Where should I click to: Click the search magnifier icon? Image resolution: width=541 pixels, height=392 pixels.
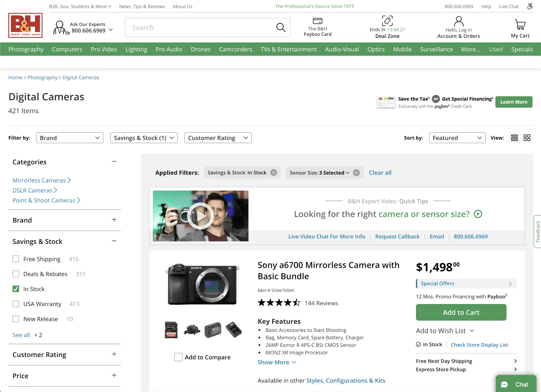[x=281, y=28]
